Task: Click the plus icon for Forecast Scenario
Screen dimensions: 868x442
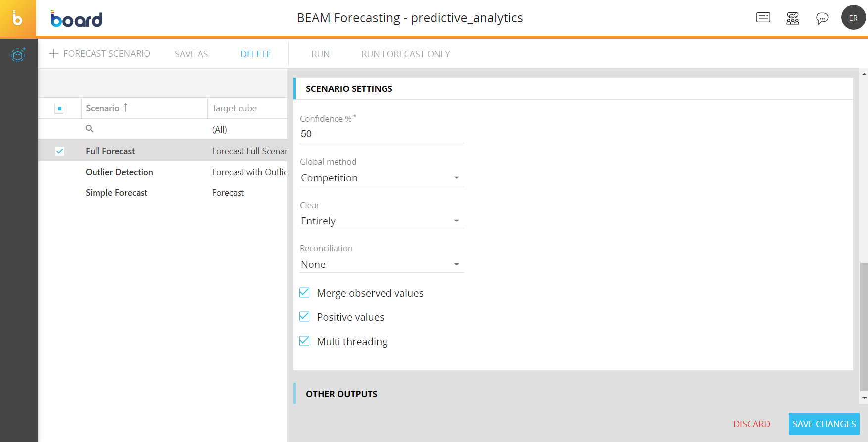Action: 54,54
